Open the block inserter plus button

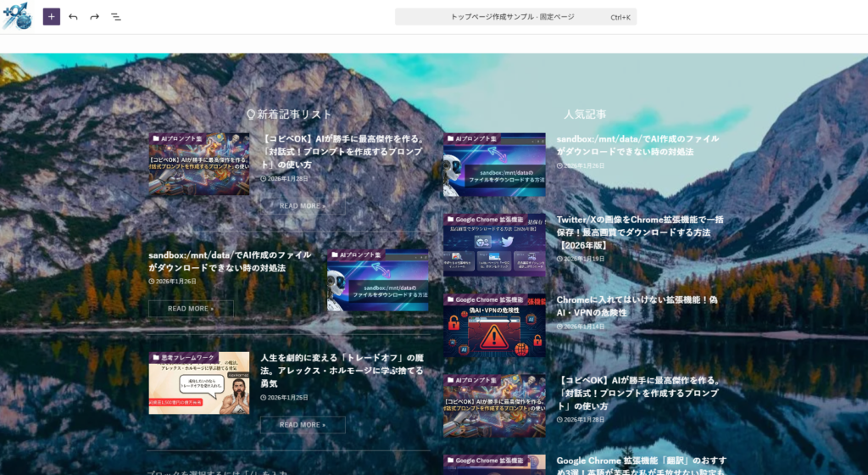tap(52, 17)
